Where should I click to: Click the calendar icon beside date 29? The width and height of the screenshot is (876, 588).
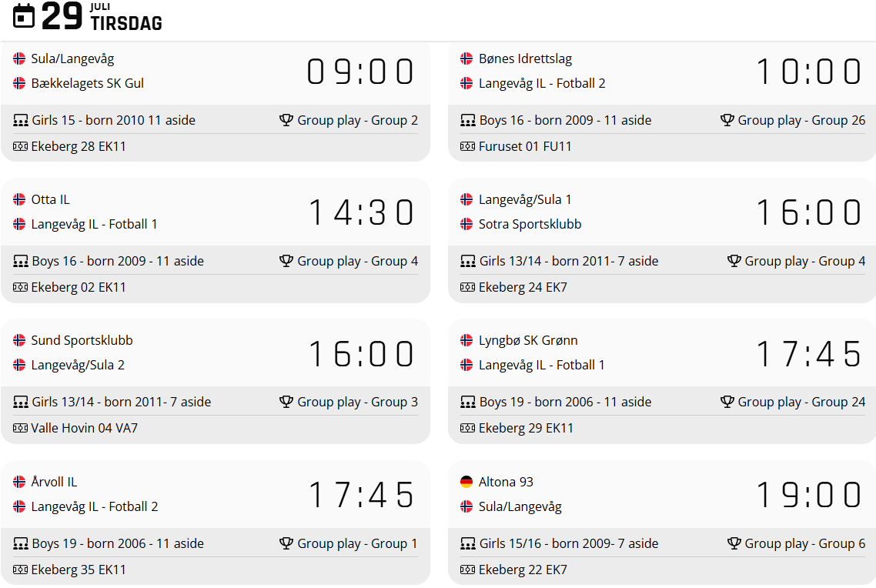(25, 15)
